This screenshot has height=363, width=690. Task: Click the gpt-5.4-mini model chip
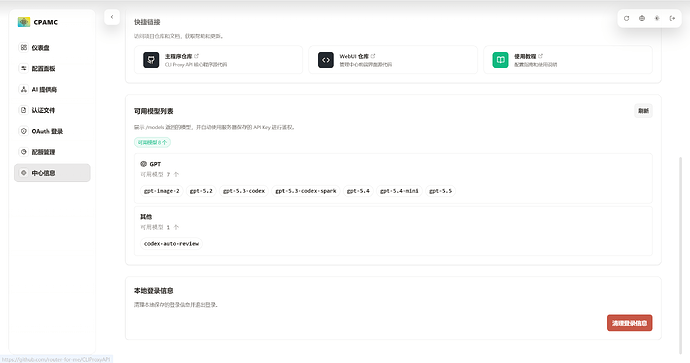(400, 191)
